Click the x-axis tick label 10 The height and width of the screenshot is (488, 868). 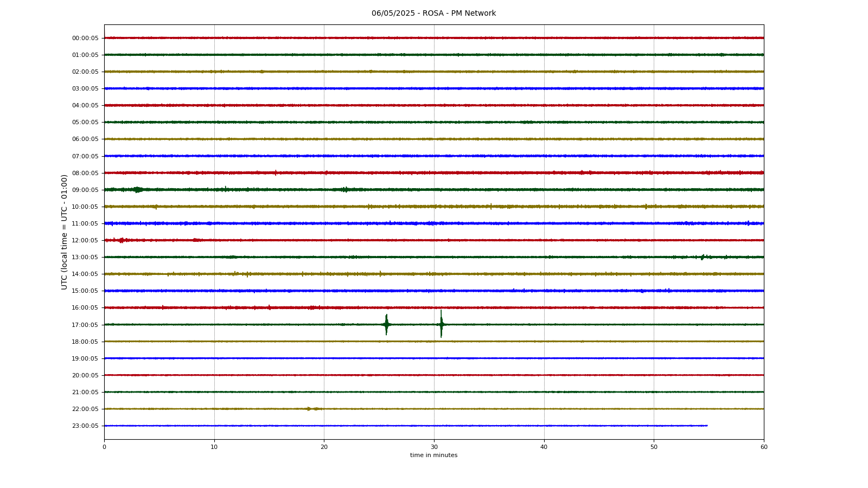[214, 447]
